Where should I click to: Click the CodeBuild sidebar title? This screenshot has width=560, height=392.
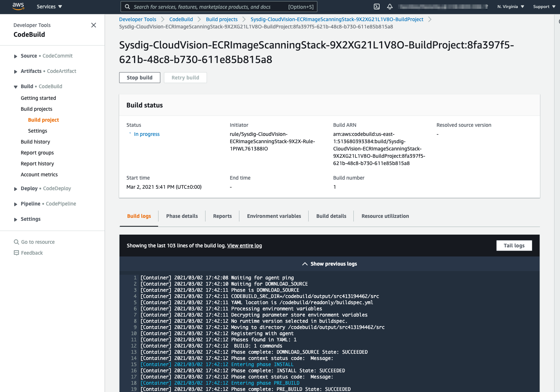coord(29,35)
